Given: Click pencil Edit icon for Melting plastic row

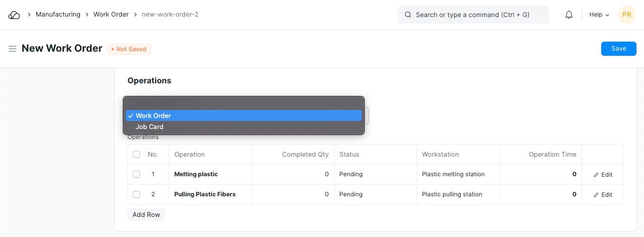Looking at the screenshot, I should pos(596,175).
